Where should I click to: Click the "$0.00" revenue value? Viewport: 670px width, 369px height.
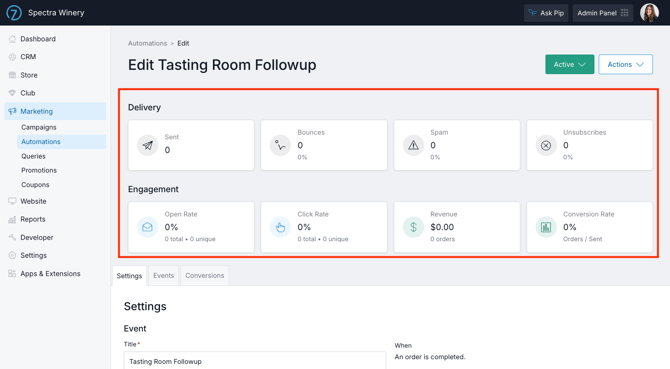pos(442,227)
